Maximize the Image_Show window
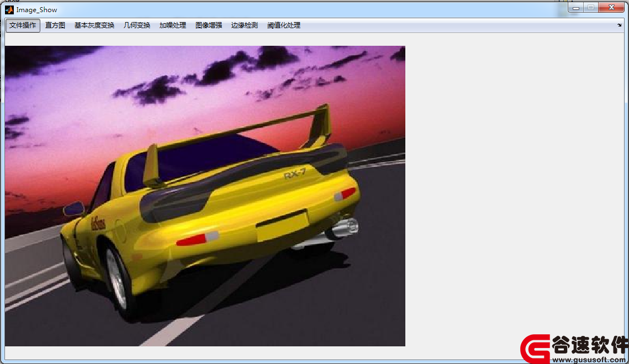 (x=590, y=8)
